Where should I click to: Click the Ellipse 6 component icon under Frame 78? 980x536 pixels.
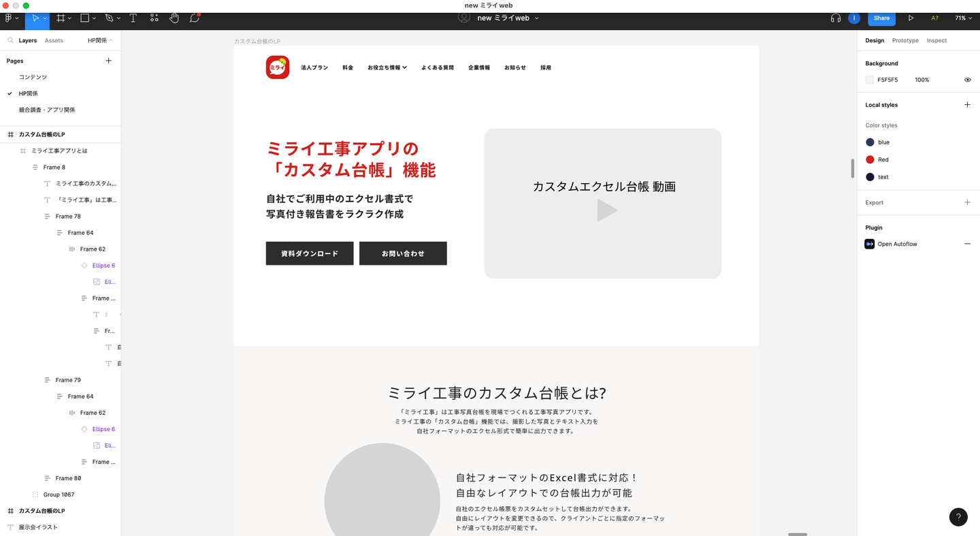tap(84, 266)
